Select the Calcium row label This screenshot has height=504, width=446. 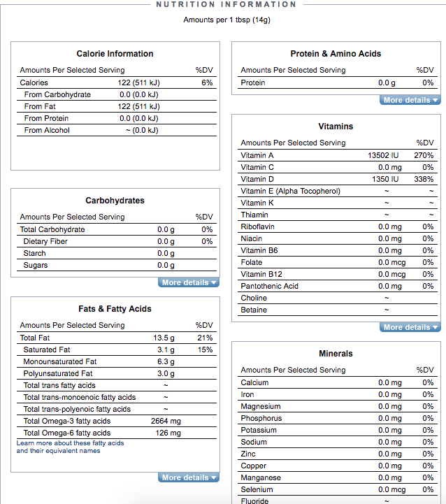click(x=254, y=382)
